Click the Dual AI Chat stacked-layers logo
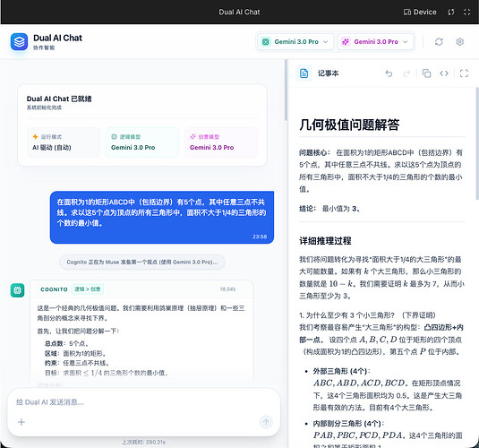This screenshot has width=479, height=448. pyautogui.click(x=19, y=41)
